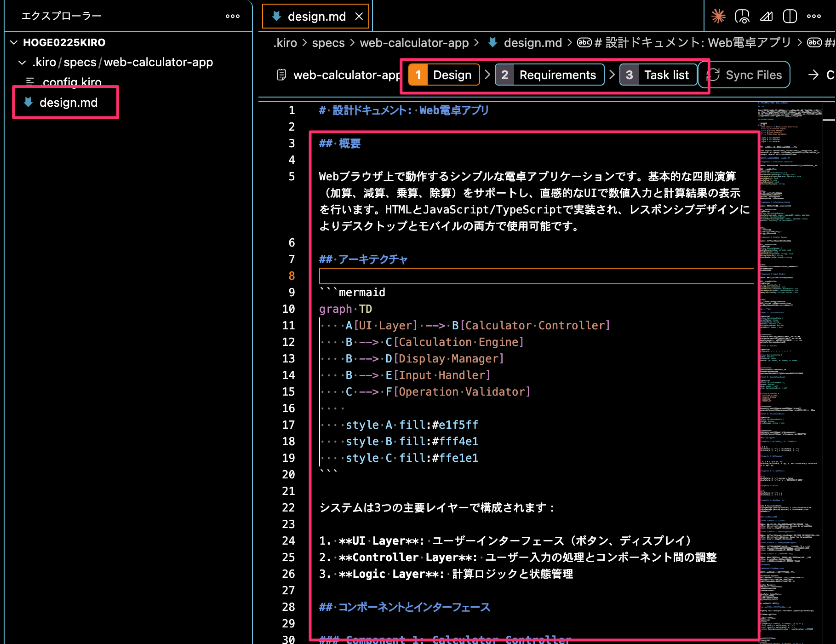Click the abc heading symbol in the breadcrumb

[x=583, y=42]
